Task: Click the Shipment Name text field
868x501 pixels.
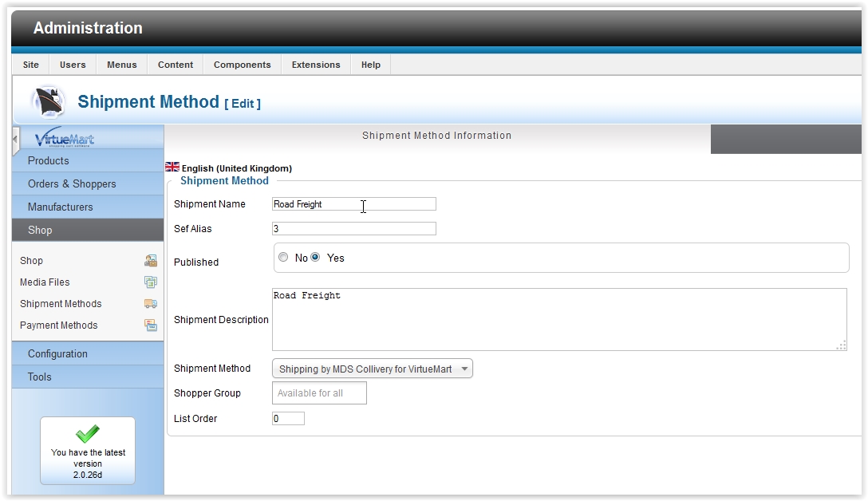Action: pos(353,204)
